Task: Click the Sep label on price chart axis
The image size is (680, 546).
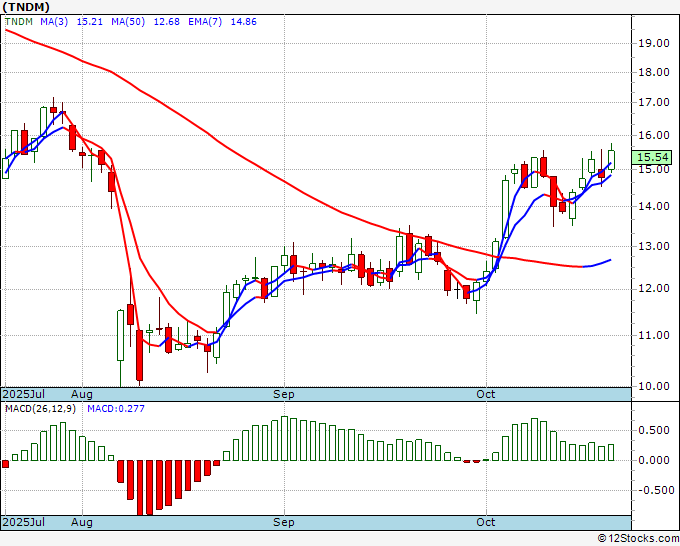Action: coord(284,394)
